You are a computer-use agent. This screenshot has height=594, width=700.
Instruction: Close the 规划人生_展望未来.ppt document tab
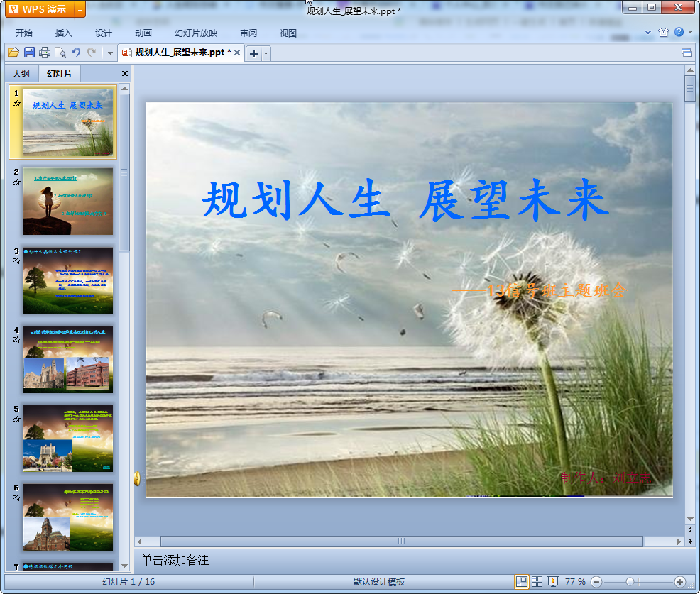(x=237, y=53)
